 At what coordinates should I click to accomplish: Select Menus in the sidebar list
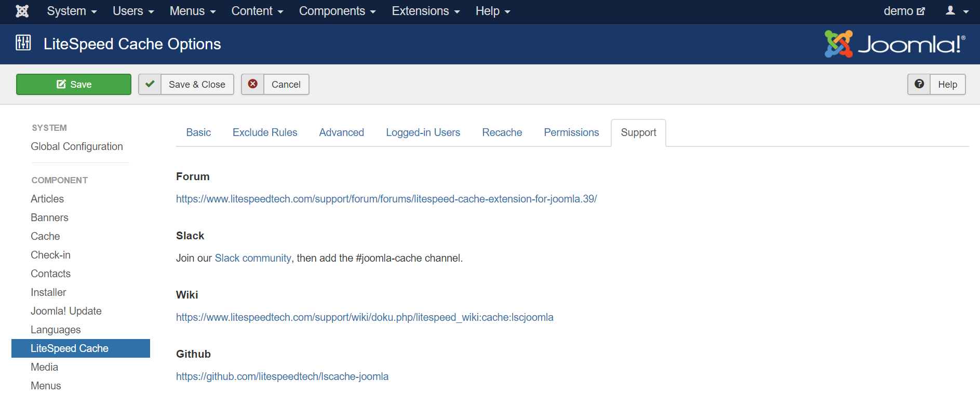click(x=46, y=386)
